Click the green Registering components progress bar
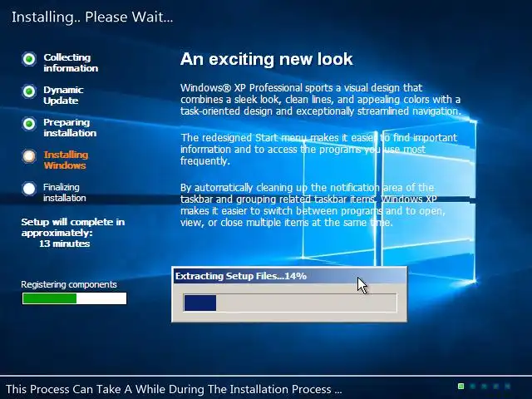 [x=74, y=298]
